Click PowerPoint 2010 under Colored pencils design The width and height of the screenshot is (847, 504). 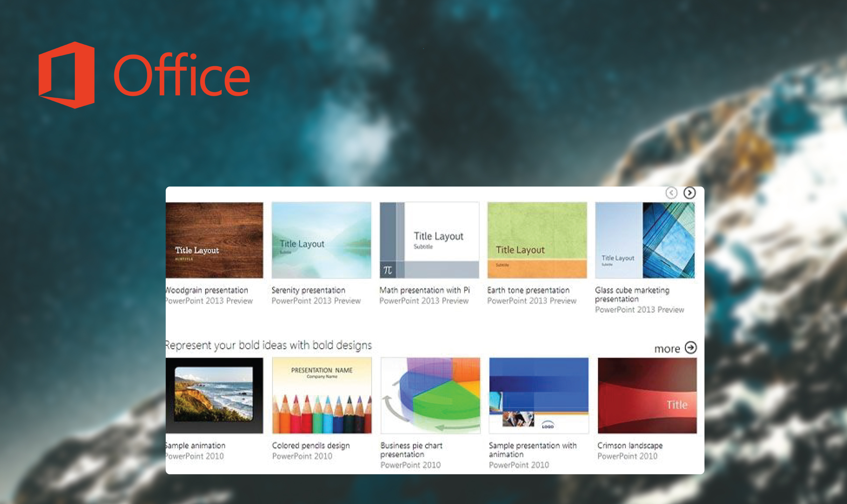coord(302,456)
